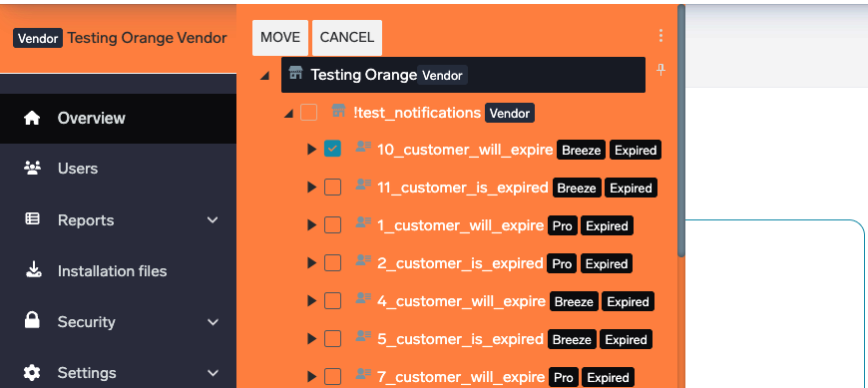Image resolution: width=868 pixels, height=388 pixels.
Task: Check the 4_customer_will_expire checkbox
Action: 332,301
